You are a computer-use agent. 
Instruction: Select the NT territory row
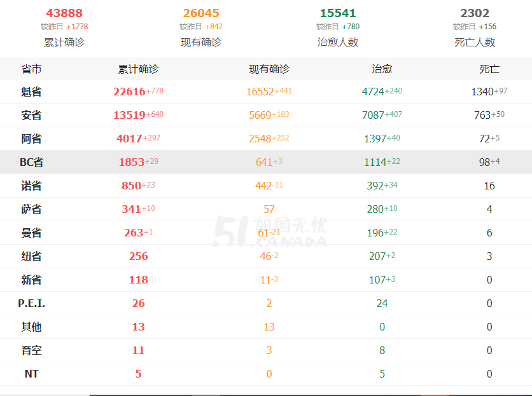[x=266, y=374]
